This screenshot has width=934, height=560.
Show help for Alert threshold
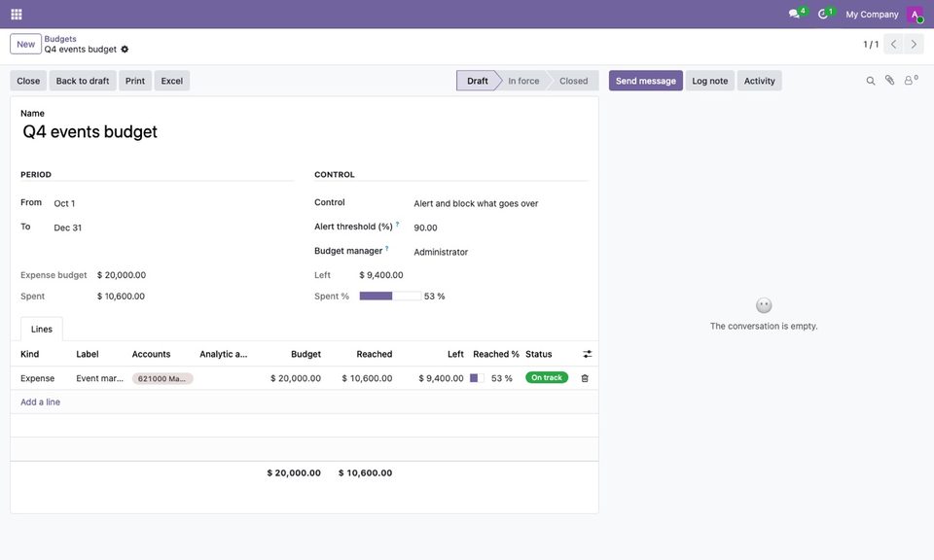click(x=397, y=225)
